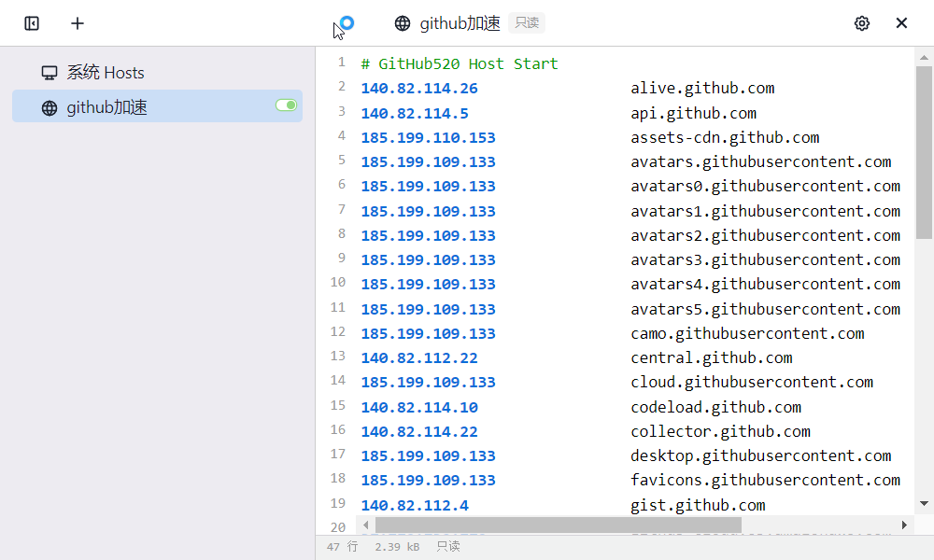Click the globe icon beside title github加速
Screen dimensions: 934x560
[x=403, y=23]
